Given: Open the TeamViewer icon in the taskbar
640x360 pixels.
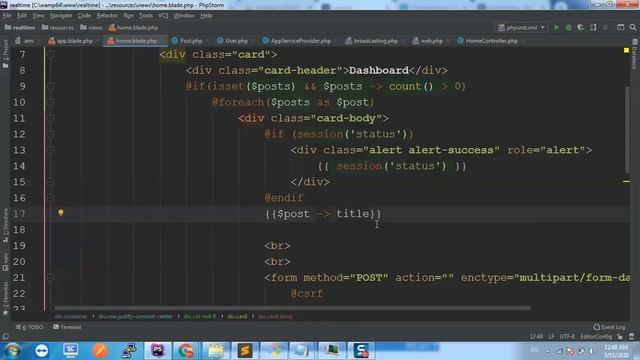Looking at the screenshot, I should point(41,350).
